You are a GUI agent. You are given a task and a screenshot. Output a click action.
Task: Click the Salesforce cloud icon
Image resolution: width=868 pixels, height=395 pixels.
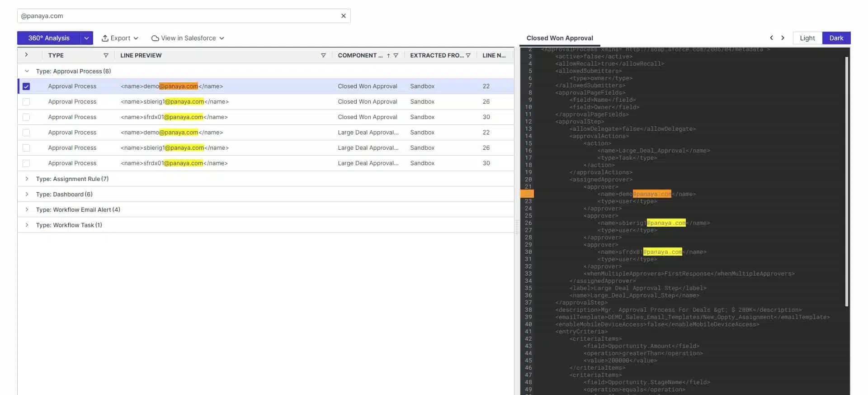155,38
